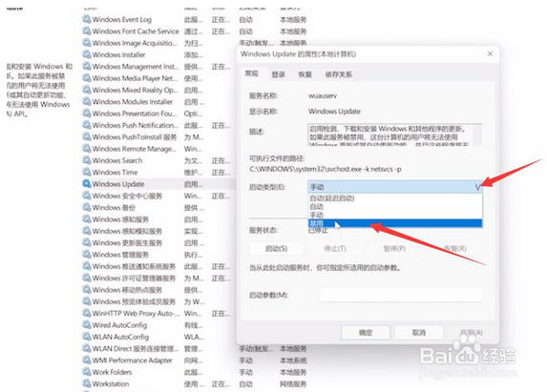Click the 取消 button

419,333
